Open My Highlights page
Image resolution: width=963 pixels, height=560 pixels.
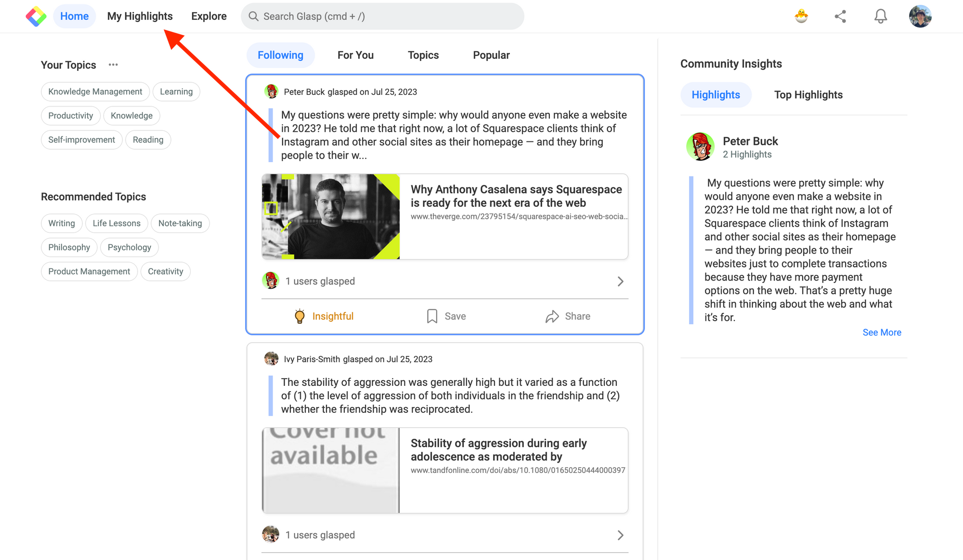[140, 16]
